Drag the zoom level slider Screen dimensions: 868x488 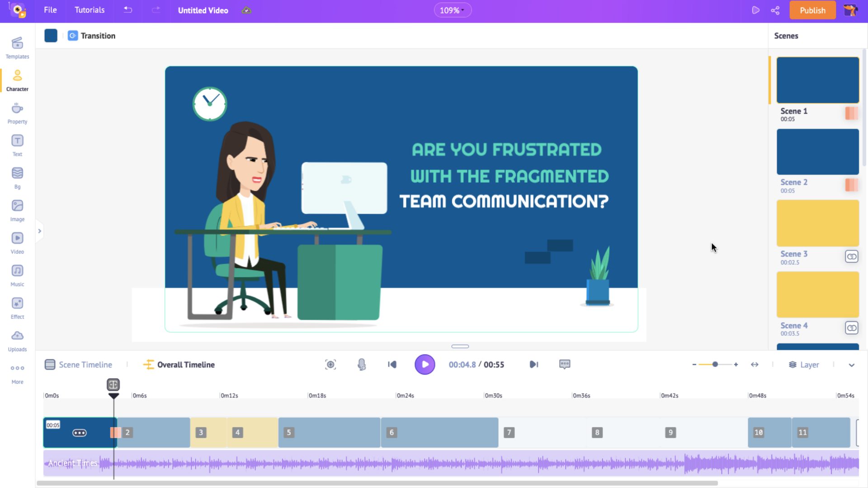(715, 365)
